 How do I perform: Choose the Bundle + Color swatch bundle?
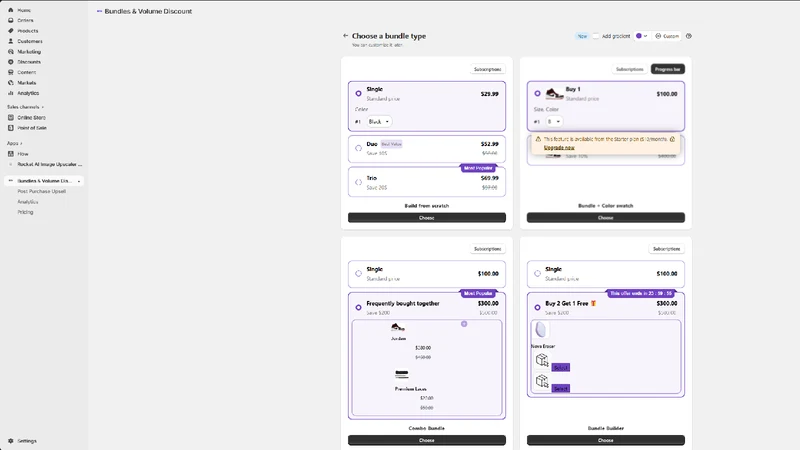click(606, 218)
